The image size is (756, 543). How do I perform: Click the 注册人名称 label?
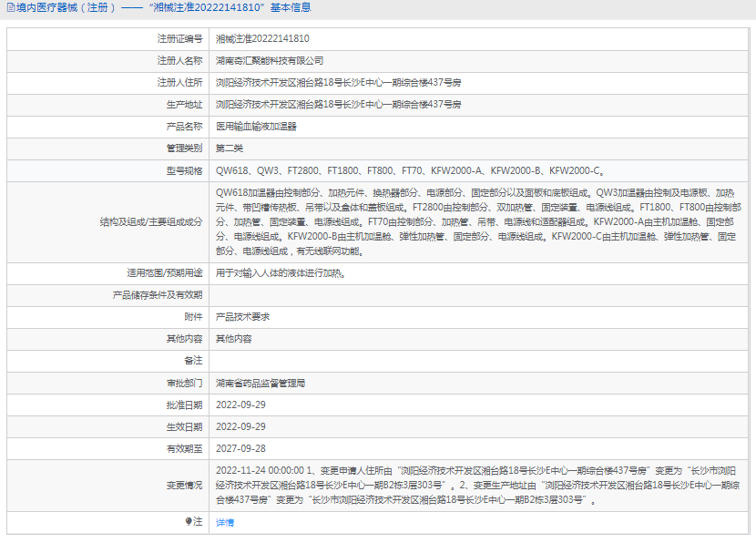(x=179, y=61)
